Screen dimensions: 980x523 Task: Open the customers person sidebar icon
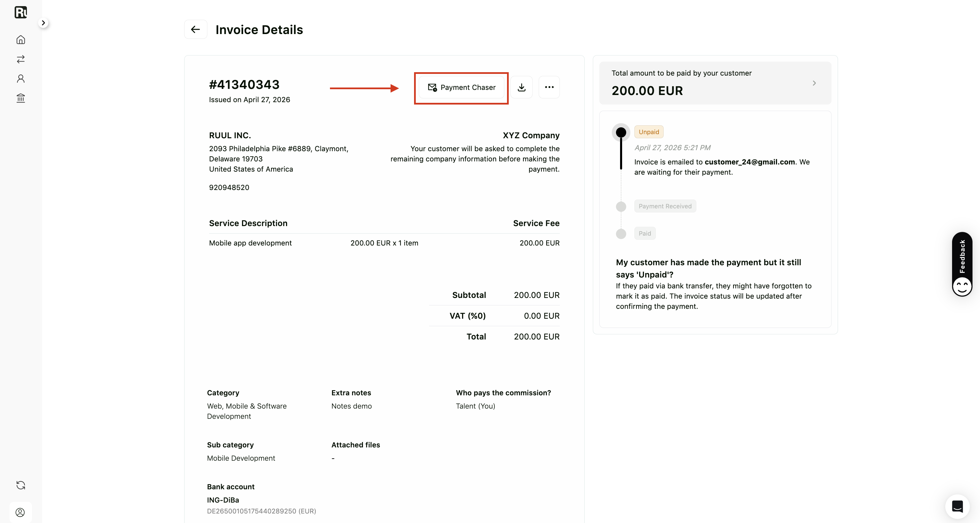20,79
